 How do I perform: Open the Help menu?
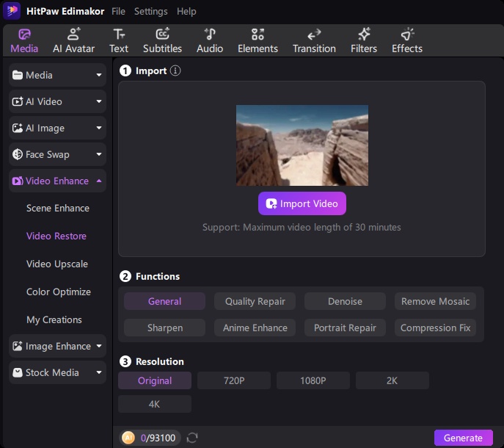click(x=186, y=11)
